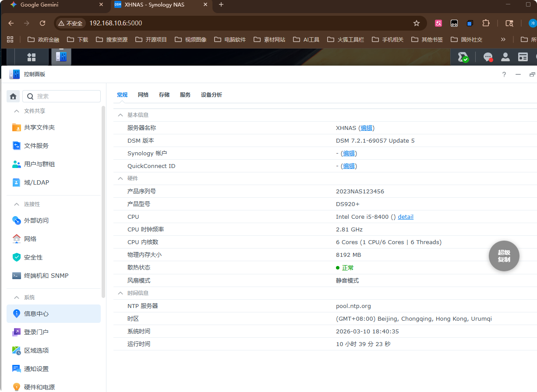
Task: Open the user account options icon
Action: [x=505, y=57]
